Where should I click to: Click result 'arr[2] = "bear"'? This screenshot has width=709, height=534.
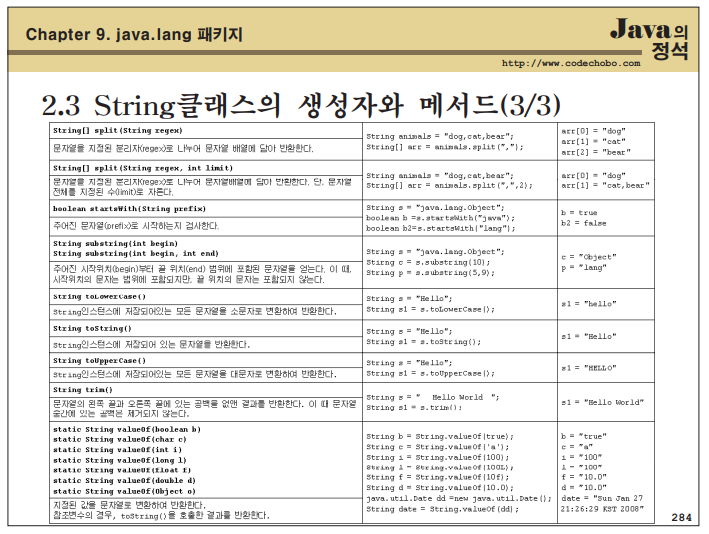point(596,152)
